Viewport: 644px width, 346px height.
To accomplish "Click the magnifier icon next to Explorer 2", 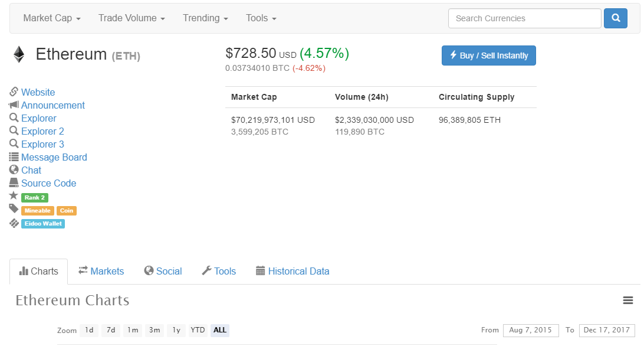I will (14, 131).
